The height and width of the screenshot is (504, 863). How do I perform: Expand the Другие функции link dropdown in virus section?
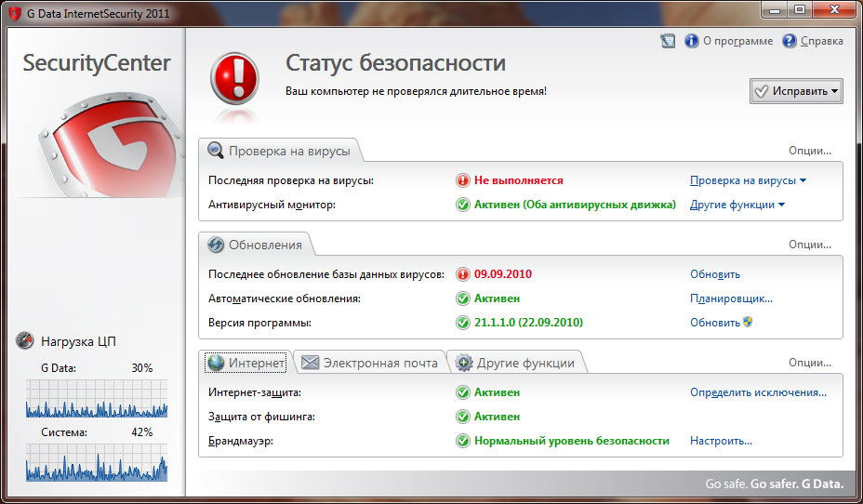click(737, 205)
